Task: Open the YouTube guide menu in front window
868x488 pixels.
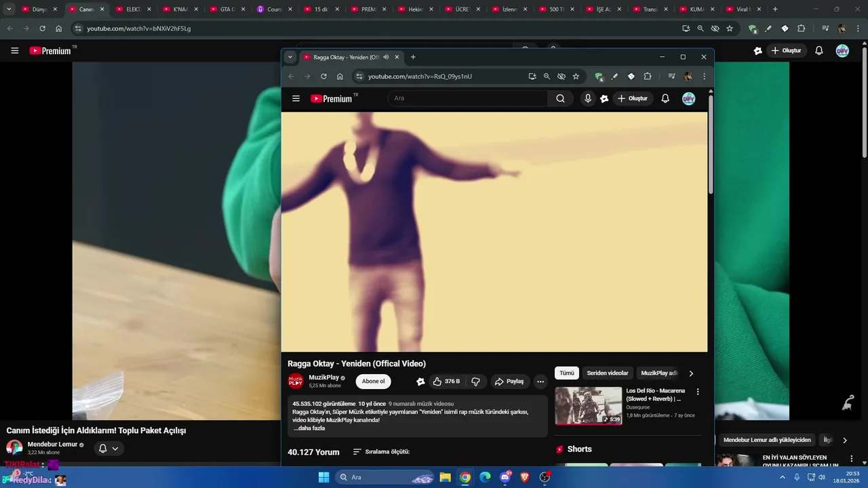Action: point(296,98)
